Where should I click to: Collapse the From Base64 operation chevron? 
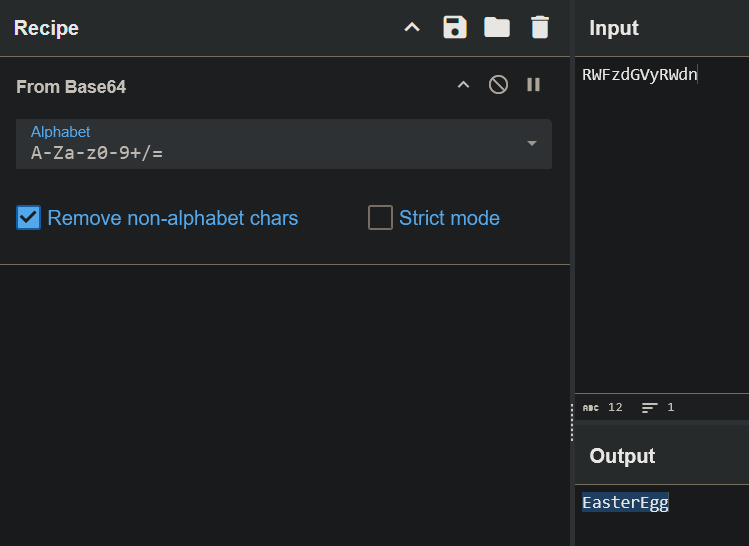(x=463, y=85)
